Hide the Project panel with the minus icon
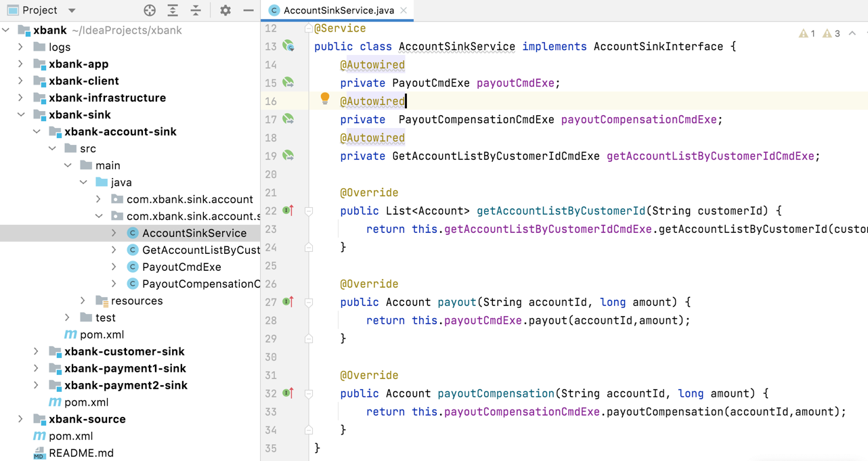This screenshot has width=868, height=461. (x=248, y=10)
